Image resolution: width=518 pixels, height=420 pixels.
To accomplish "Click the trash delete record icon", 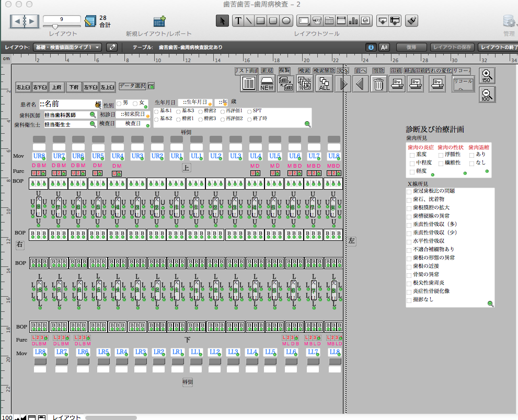I will (x=378, y=84).
